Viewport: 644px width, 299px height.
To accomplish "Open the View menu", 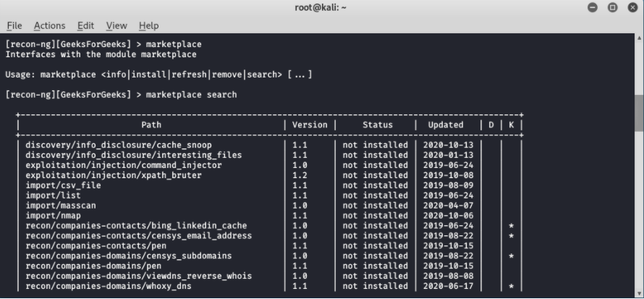I will (116, 25).
